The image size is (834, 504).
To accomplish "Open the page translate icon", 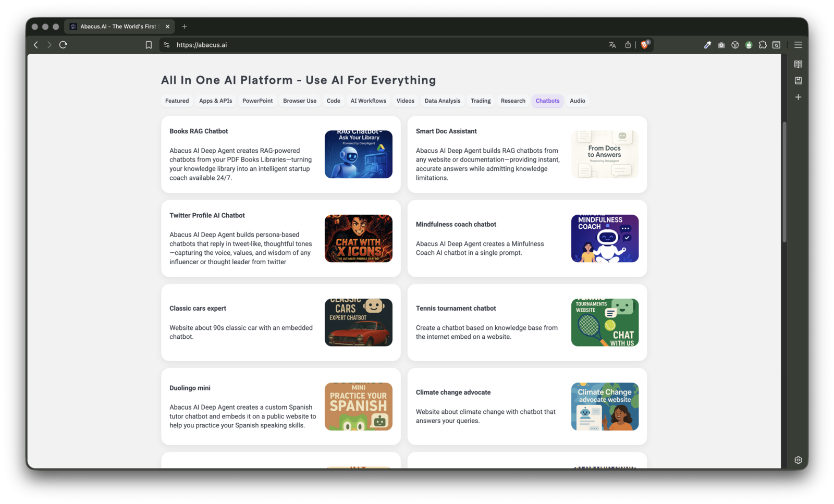I will pos(612,45).
